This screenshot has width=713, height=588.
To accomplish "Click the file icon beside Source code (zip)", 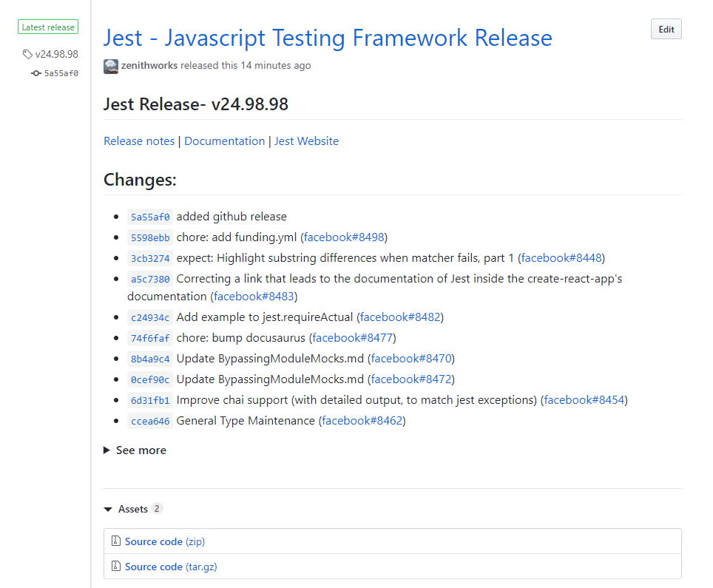I will tap(116, 541).
